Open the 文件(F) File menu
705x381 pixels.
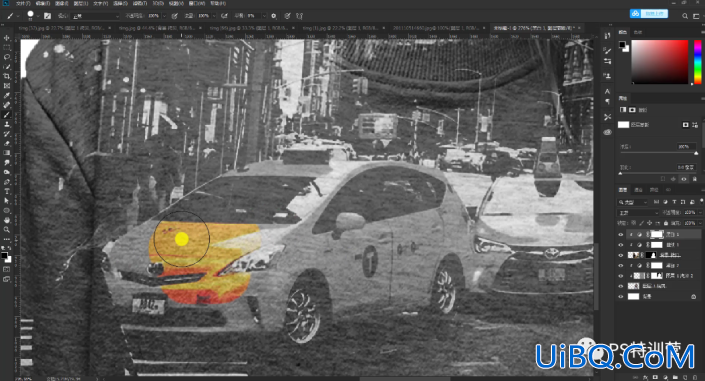pos(22,3)
